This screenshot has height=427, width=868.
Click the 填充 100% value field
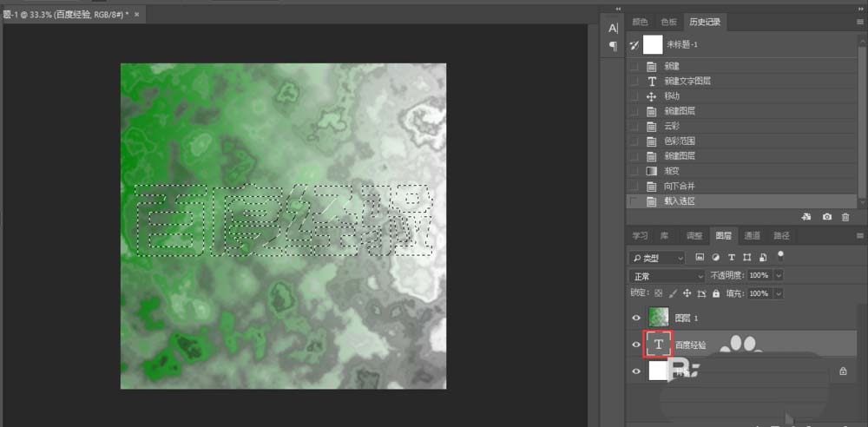pyautogui.click(x=760, y=293)
